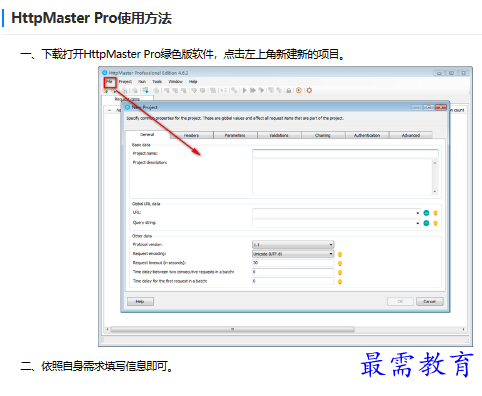Click the OK button
Image resolution: width=482 pixels, height=396 pixels.
[x=400, y=301]
